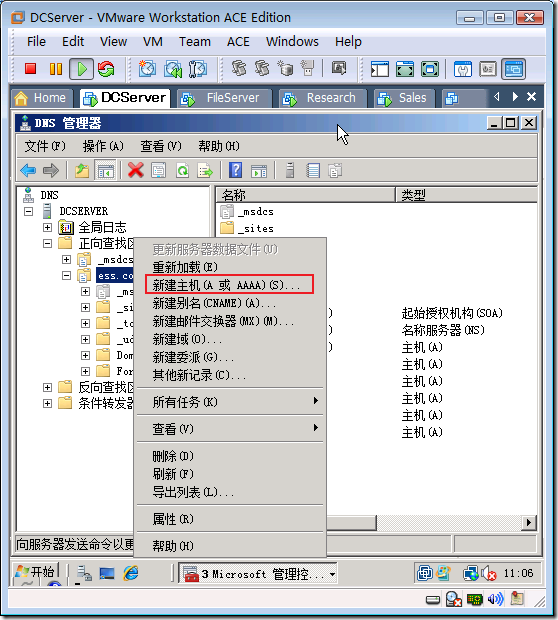The width and height of the screenshot is (558, 620).
Task: Expand the 全局日志 node
Action: point(47,227)
